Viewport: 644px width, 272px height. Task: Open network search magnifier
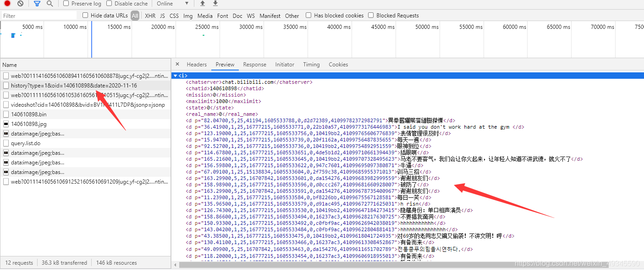(50, 3)
